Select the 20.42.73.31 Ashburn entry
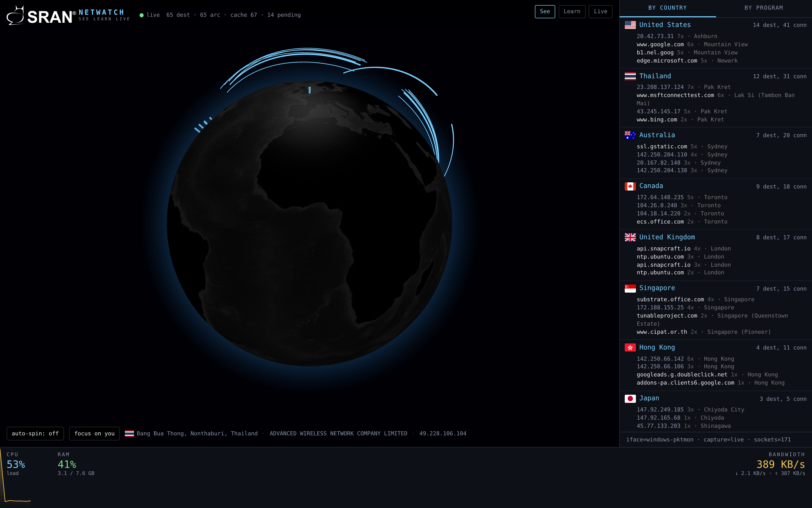 tap(677, 36)
